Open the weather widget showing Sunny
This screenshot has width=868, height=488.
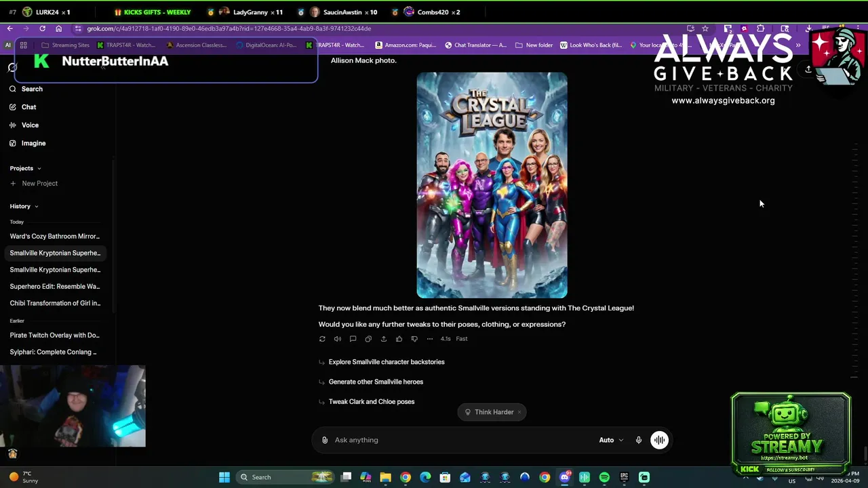(24, 477)
